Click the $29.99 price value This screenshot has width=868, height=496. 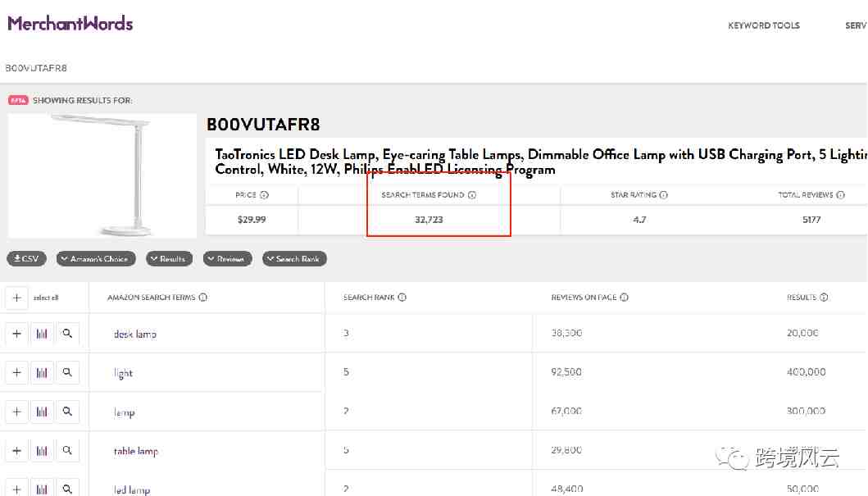click(x=252, y=220)
